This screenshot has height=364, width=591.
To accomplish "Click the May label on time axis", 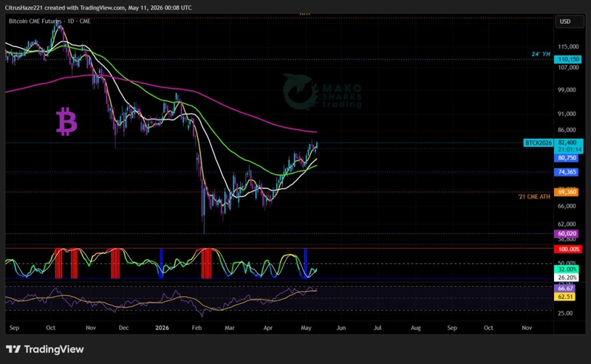I will pyautogui.click(x=306, y=328).
